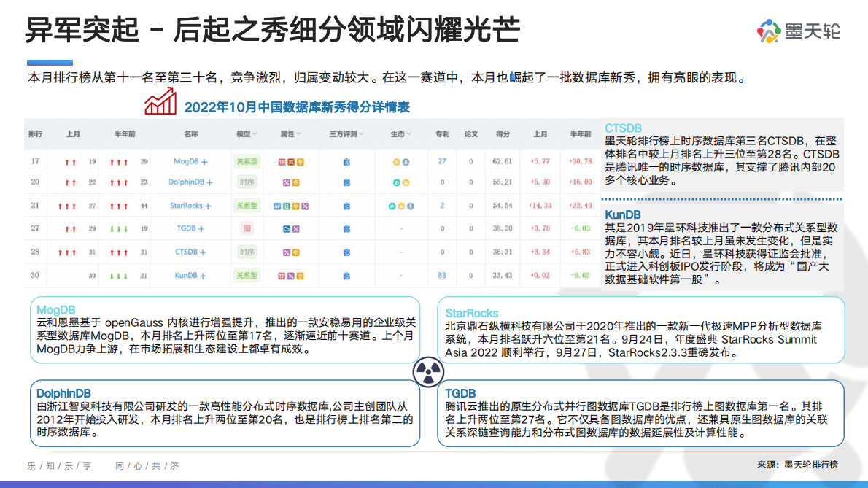Open the 属性 column header dropdown
The width and height of the screenshot is (868, 488).
coord(290,134)
